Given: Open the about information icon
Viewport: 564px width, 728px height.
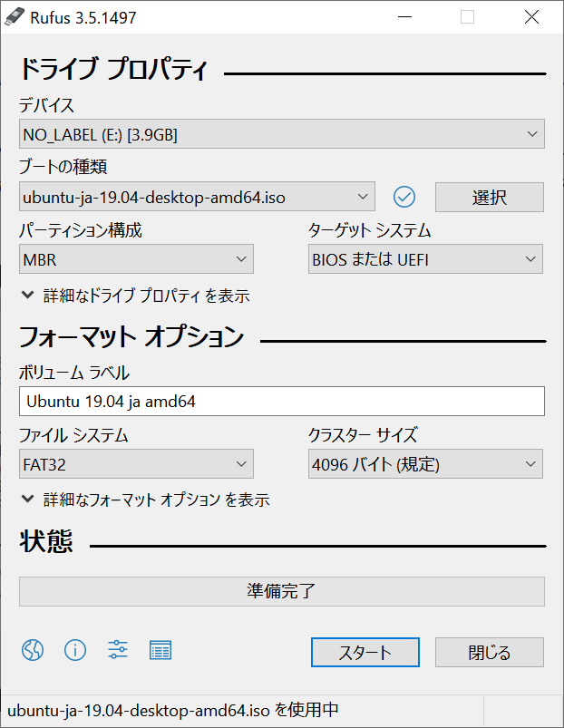Looking at the screenshot, I should tap(75, 650).
